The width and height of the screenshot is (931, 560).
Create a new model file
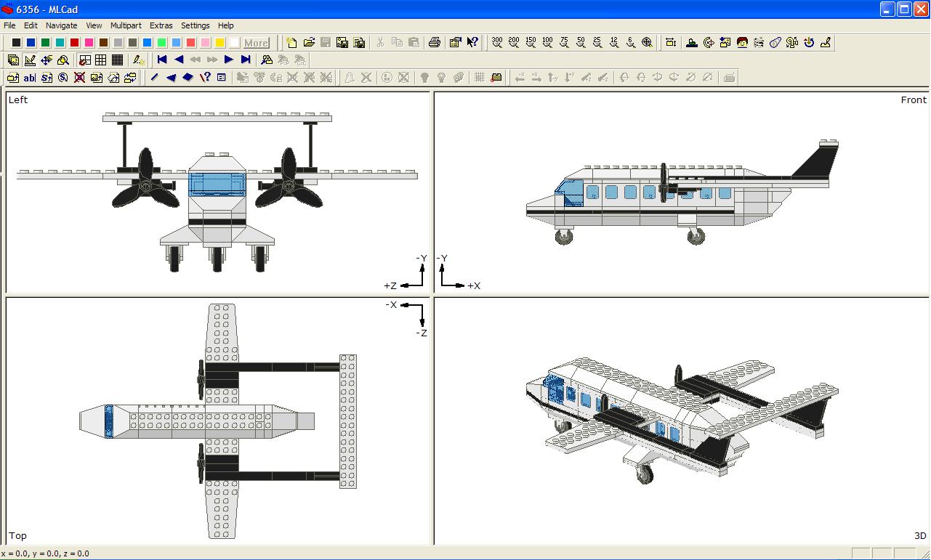(292, 43)
